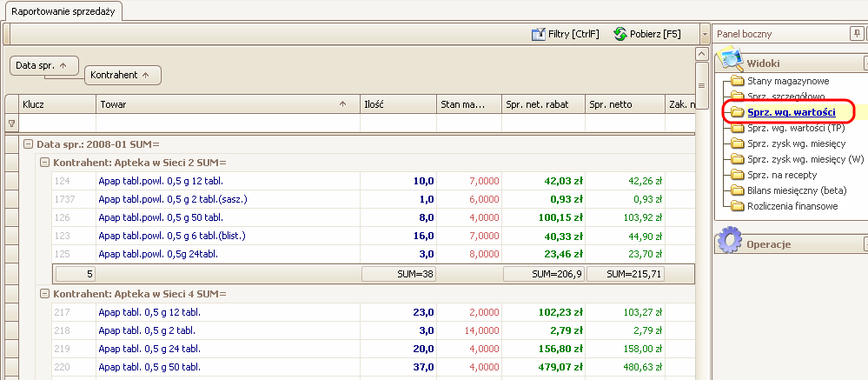
Task: Collapse Kontrahent: Apteka w Sieci 4 group
Action: [45, 294]
